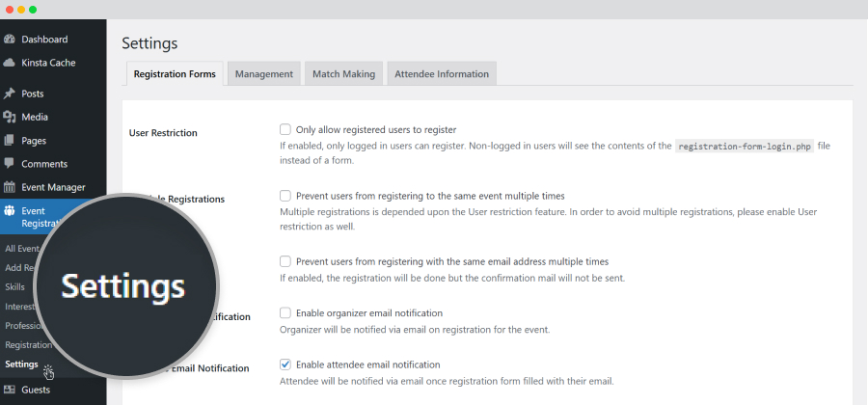
Task: Click the Event Registrations people icon
Action: click(9, 211)
